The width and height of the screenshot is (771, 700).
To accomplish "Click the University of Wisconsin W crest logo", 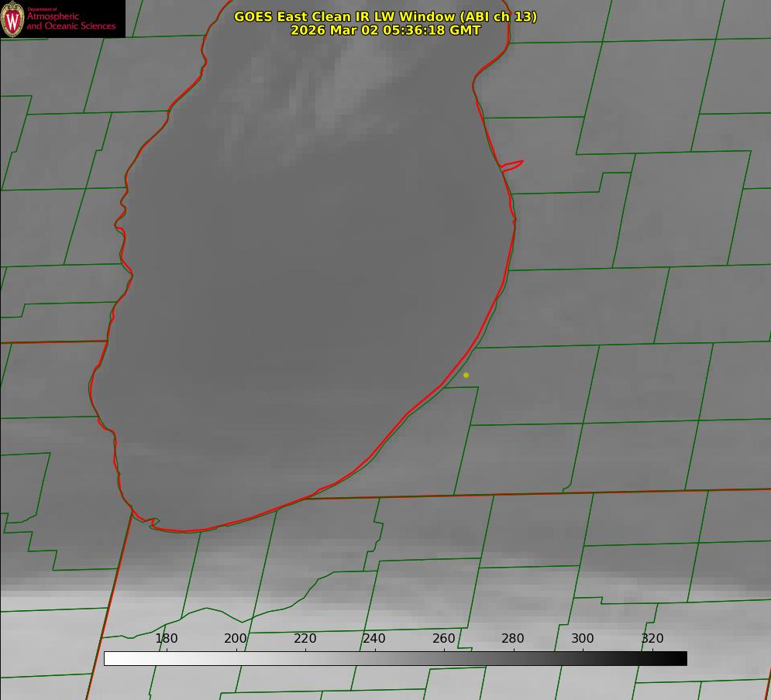I will click(x=12, y=19).
